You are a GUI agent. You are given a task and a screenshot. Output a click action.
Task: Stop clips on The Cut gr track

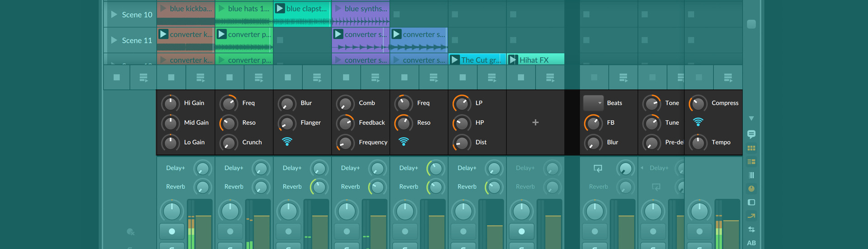(x=462, y=77)
